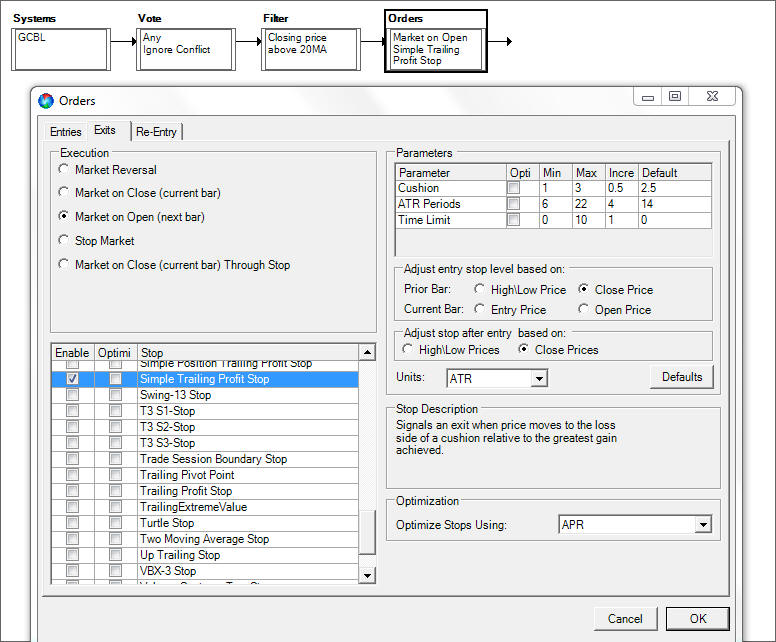The height and width of the screenshot is (642, 776).
Task: Uncheck Enable for Simple Trailing Profit Stop
Action: pyautogui.click(x=72, y=379)
